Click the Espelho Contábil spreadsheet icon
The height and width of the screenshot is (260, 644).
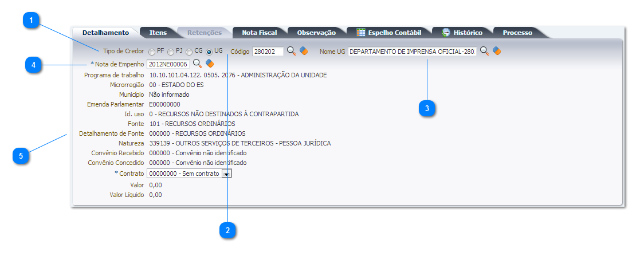click(361, 33)
